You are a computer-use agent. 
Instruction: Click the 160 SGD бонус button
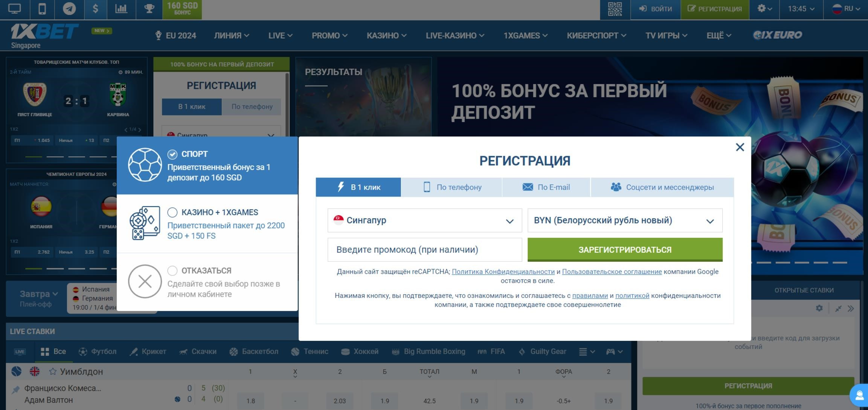coord(182,9)
